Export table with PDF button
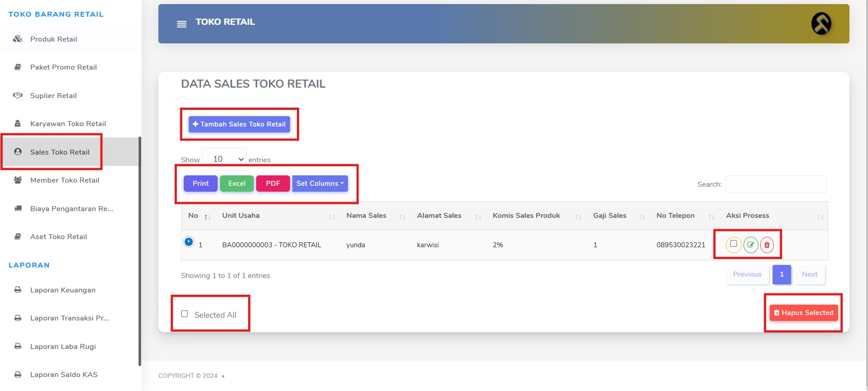Screen dimensions: 868x391 [x=273, y=184]
